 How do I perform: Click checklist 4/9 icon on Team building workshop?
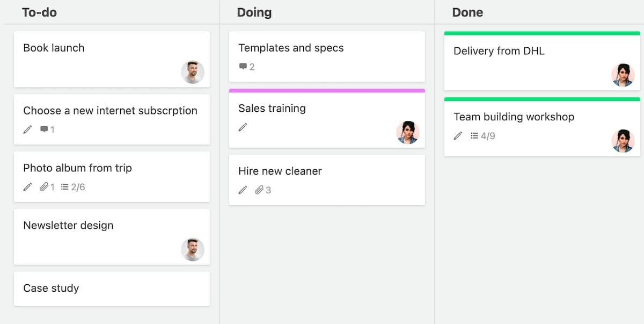(474, 136)
